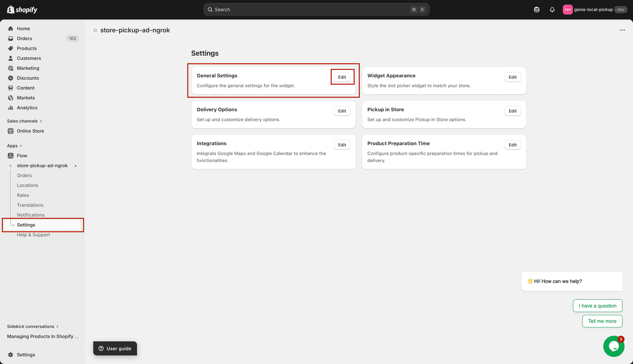Expand the Sales channels section

[25, 121]
